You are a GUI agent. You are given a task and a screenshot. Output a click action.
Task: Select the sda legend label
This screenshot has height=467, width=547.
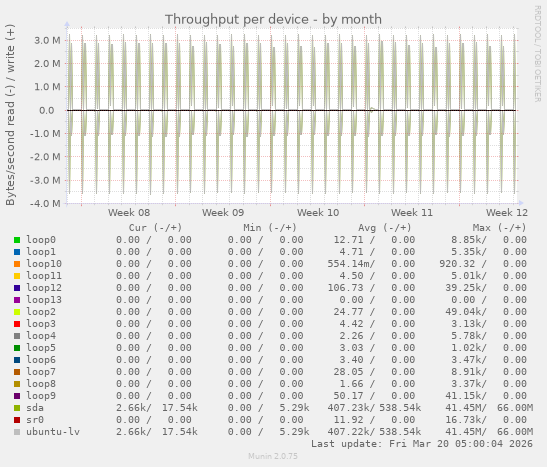click(35, 408)
